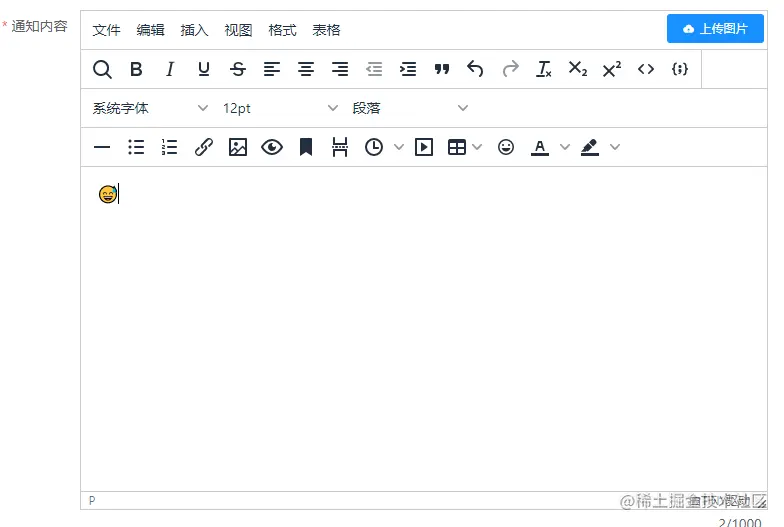Open the 文件 menu
The height and width of the screenshot is (527, 784).
click(x=106, y=30)
